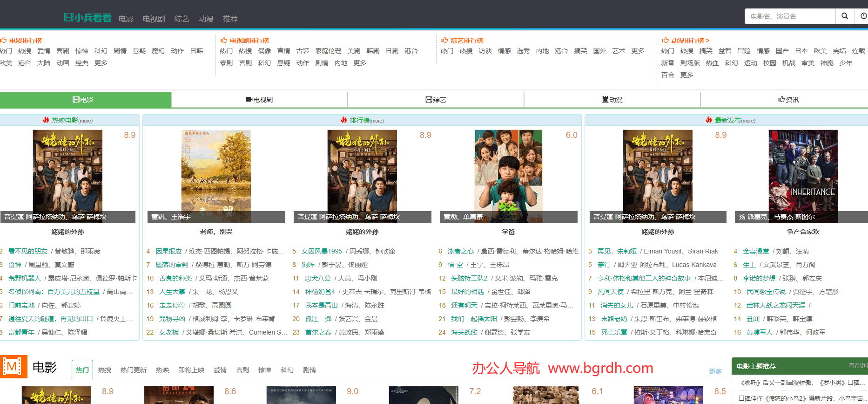This screenshot has height=404, width=868.
Task: Click 家庭伦理 under 电视剧排行榜
Action: point(328,51)
